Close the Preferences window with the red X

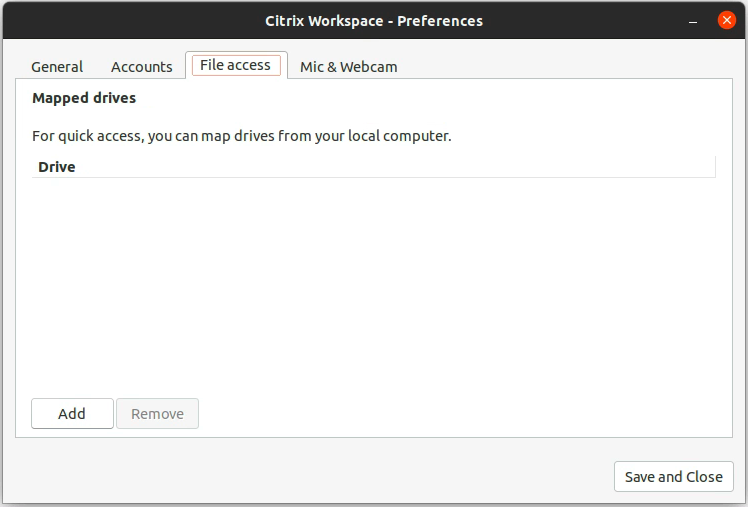pyautogui.click(x=727, y=21)
